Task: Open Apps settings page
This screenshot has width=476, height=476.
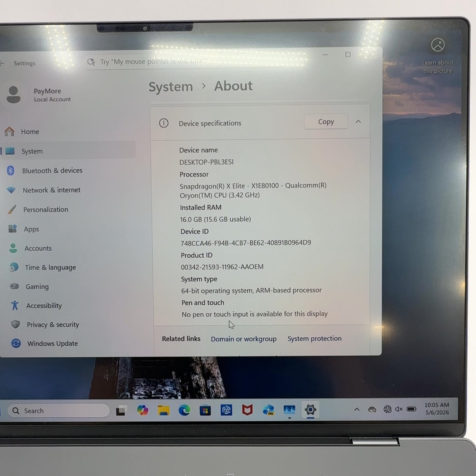Action: pos(31,229)
